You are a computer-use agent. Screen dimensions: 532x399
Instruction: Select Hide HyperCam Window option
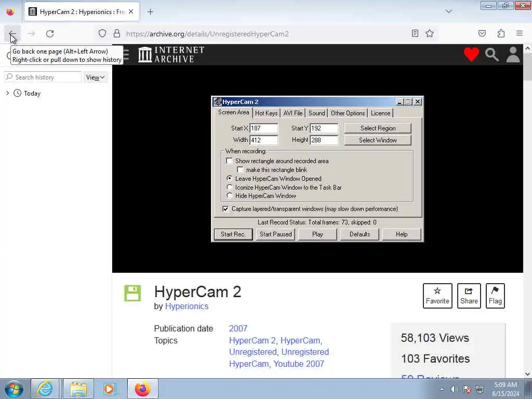click(x=230, y=195)
